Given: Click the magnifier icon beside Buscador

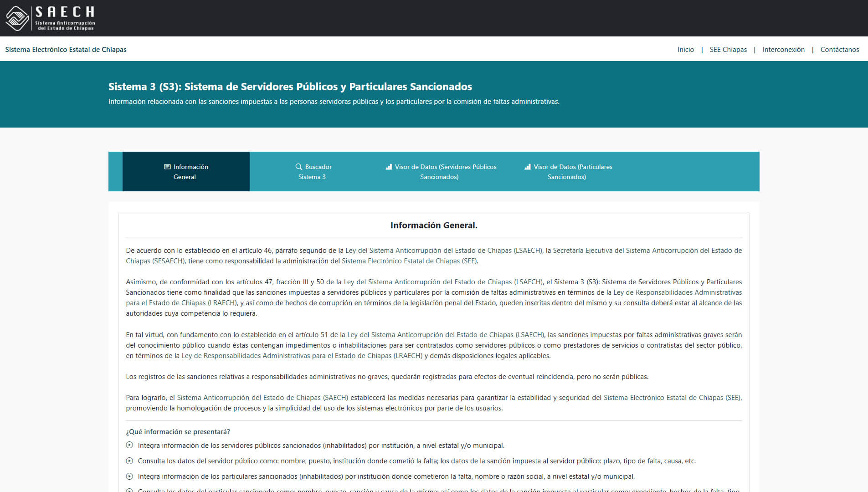Looking at the screenshot, I should point(299,167).
